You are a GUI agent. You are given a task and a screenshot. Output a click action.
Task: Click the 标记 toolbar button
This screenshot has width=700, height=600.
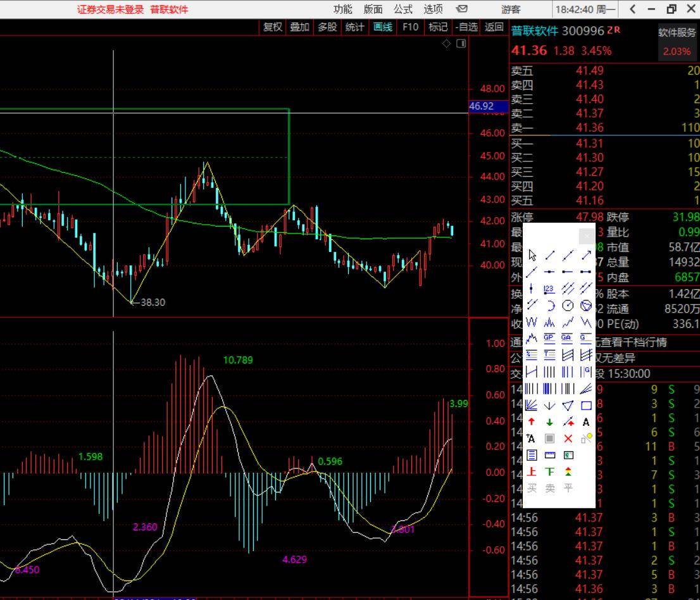point(438,27)
